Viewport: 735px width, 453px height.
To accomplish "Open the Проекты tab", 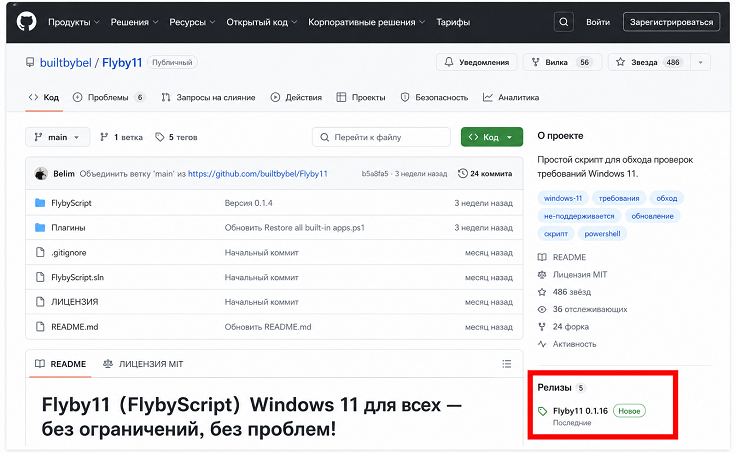I will pos(361,98).
